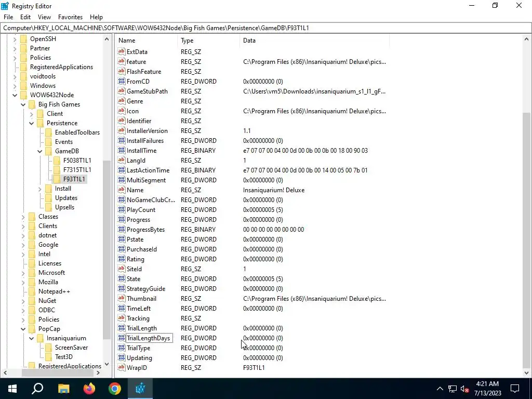This screenshot has height=399, width=532.
Task: Click the FromCD DWORD icon
Action: 122,82
